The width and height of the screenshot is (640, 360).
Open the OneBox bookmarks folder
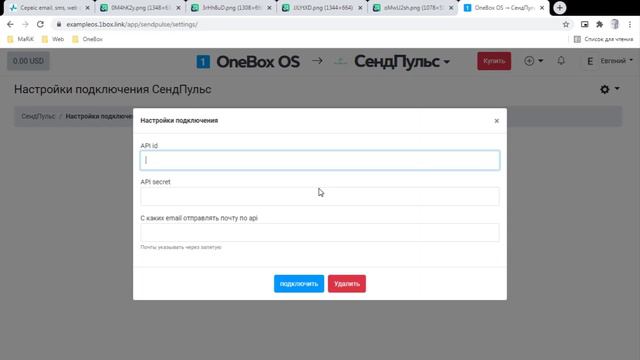click(87, 39)
